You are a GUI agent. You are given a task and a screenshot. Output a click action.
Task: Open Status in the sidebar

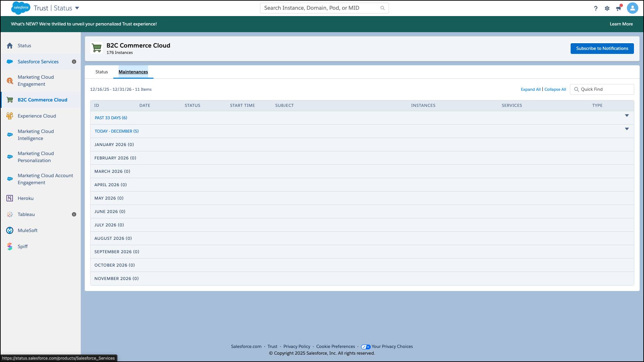pos(24,46)
